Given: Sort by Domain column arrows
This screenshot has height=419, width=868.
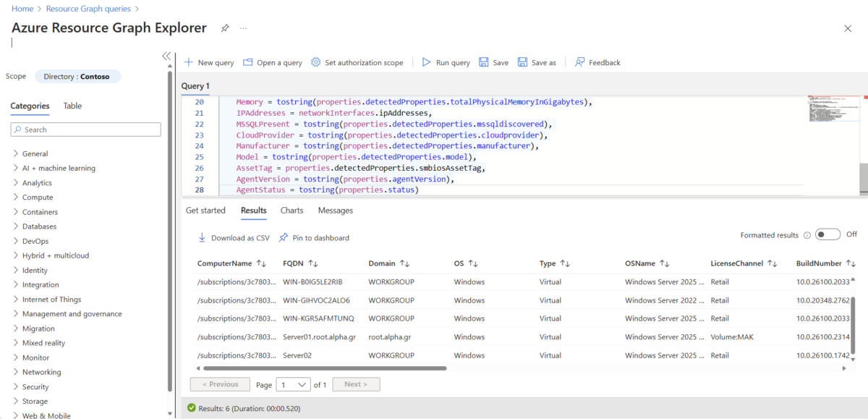Looking at the screenshot, I should (405, 263).
